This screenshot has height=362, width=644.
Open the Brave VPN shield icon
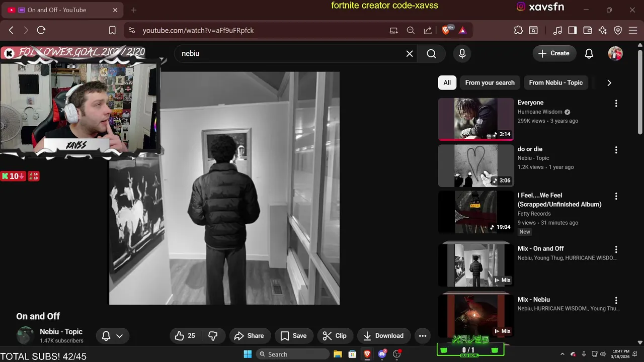pos(618,30)
